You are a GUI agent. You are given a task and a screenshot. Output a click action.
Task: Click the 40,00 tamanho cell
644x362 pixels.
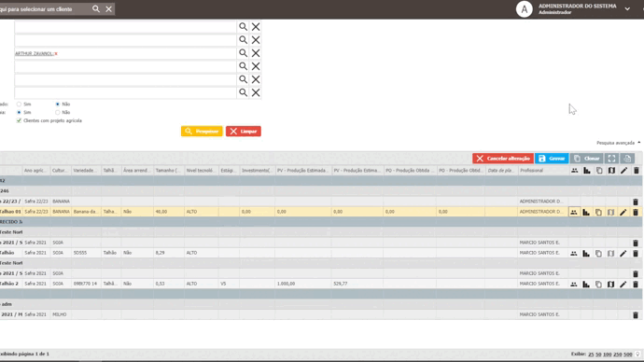(168, 212)
